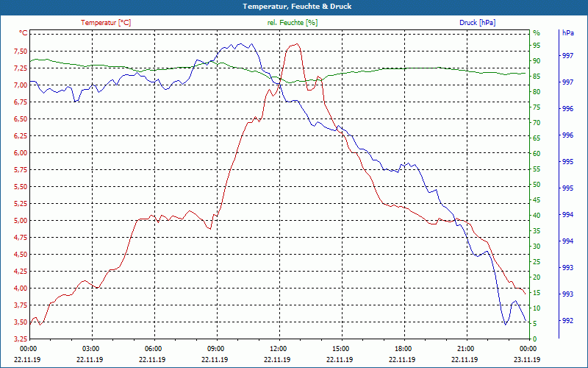The height and width of the screenshot is (368, 588).
Task: Click the '03:00' time axis label
Action: click(90, 349)
